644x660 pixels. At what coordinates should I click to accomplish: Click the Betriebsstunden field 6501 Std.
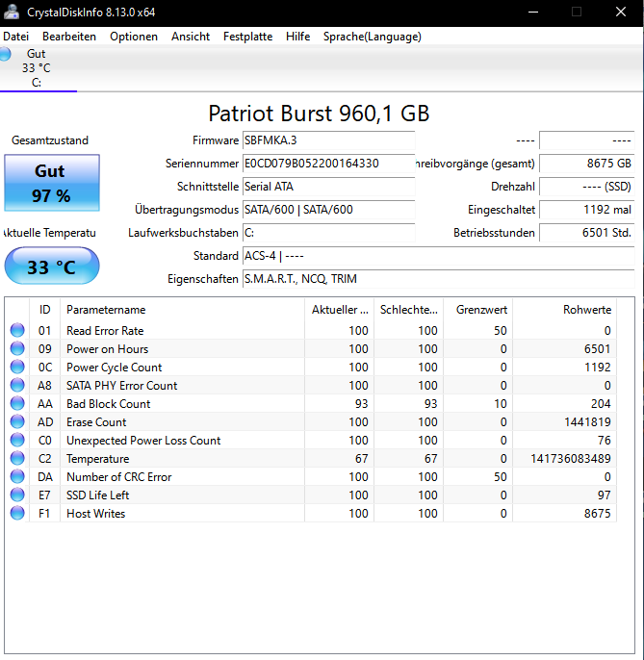point(586,233)
